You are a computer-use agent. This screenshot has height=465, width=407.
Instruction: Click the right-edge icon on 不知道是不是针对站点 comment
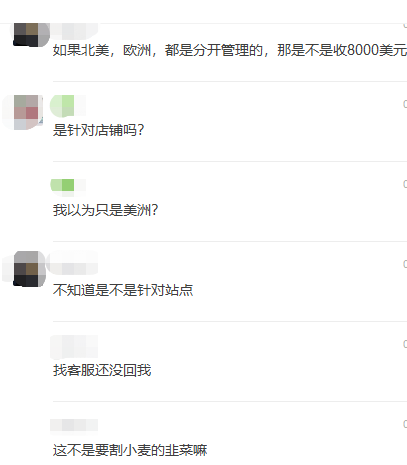click(405, 264)
